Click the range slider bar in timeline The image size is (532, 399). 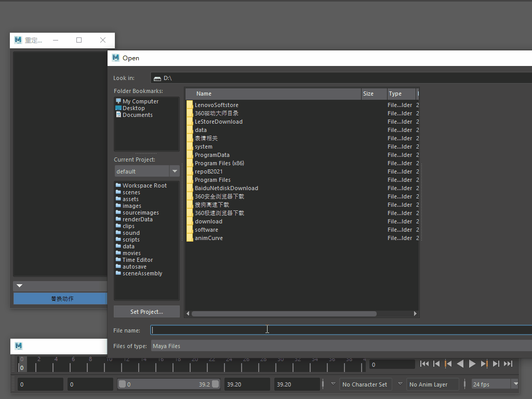coord(168,384)
